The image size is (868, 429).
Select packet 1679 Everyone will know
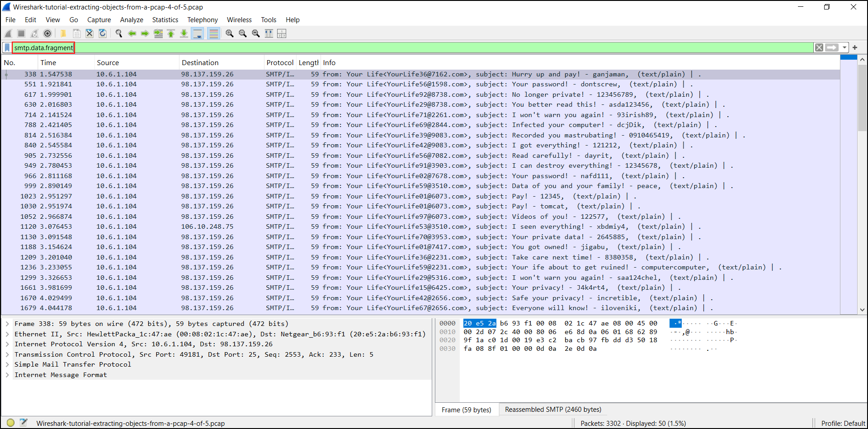coord(420,308)
